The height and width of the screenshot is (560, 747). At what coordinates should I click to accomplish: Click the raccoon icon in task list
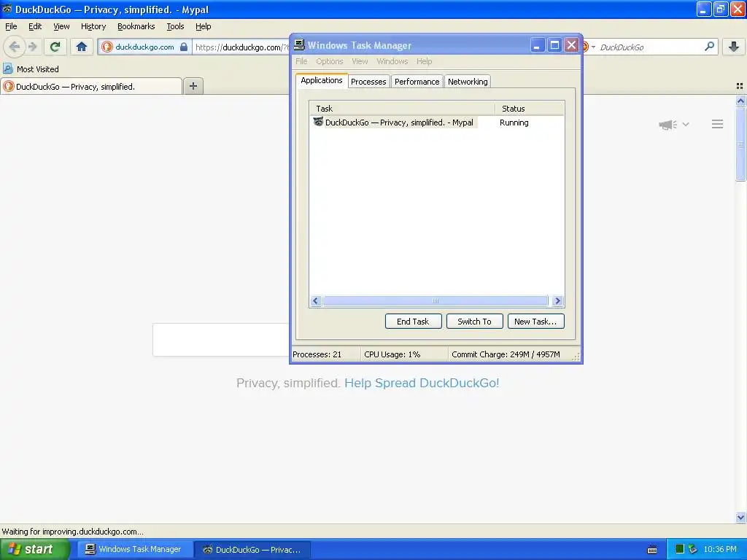[x=318, y=122]
